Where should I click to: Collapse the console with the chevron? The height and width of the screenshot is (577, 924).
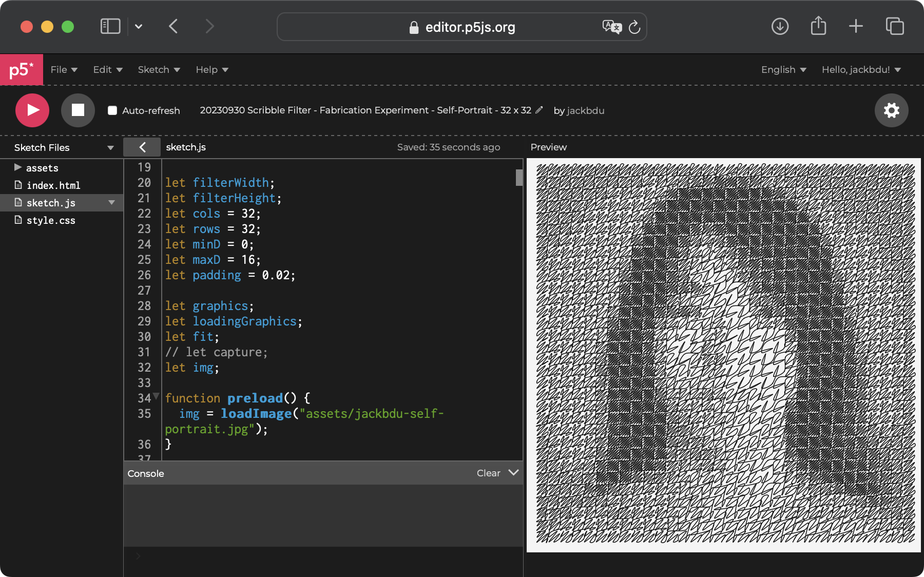(513, 472)
